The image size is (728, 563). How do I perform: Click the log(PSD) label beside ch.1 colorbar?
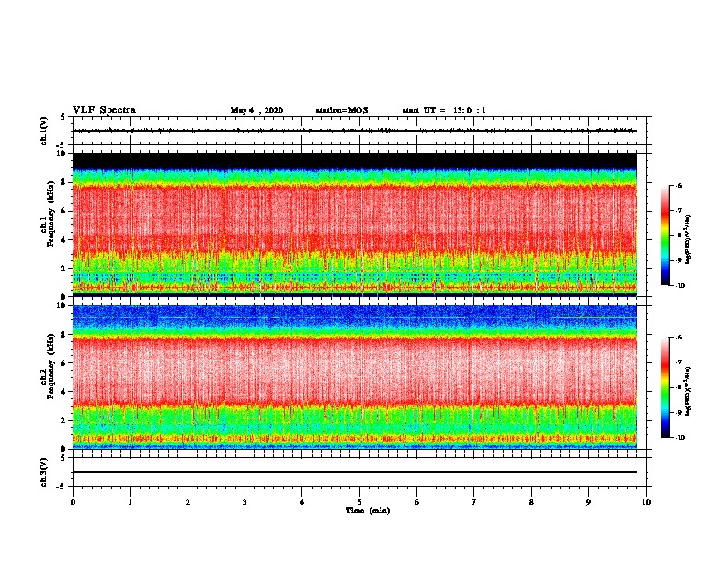click(688, 240)
